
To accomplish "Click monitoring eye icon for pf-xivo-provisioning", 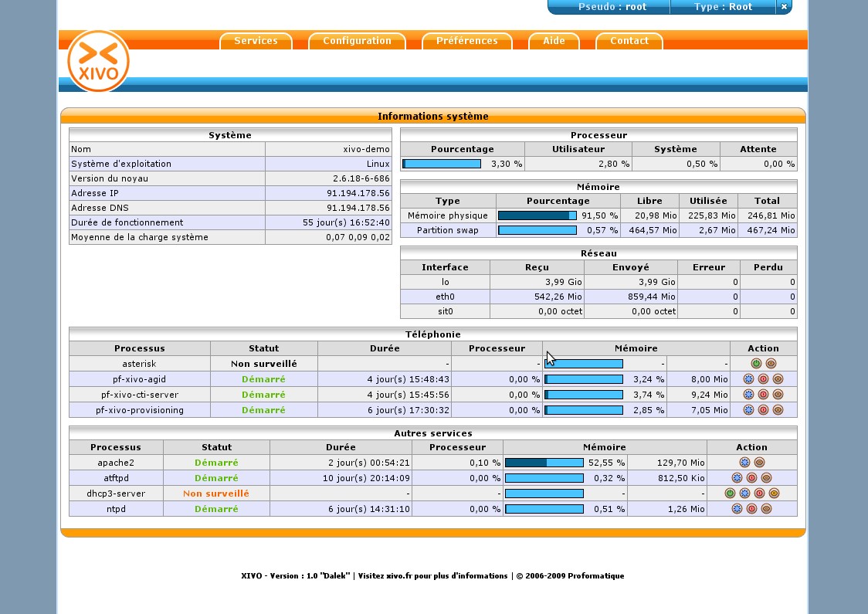I will pyautogui.click(x=778, y=410).
